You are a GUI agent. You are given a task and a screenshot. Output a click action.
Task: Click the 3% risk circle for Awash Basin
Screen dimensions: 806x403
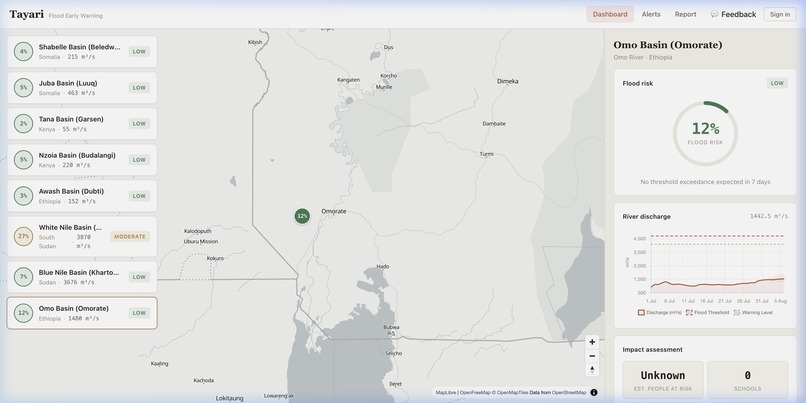tap(23, 196)
